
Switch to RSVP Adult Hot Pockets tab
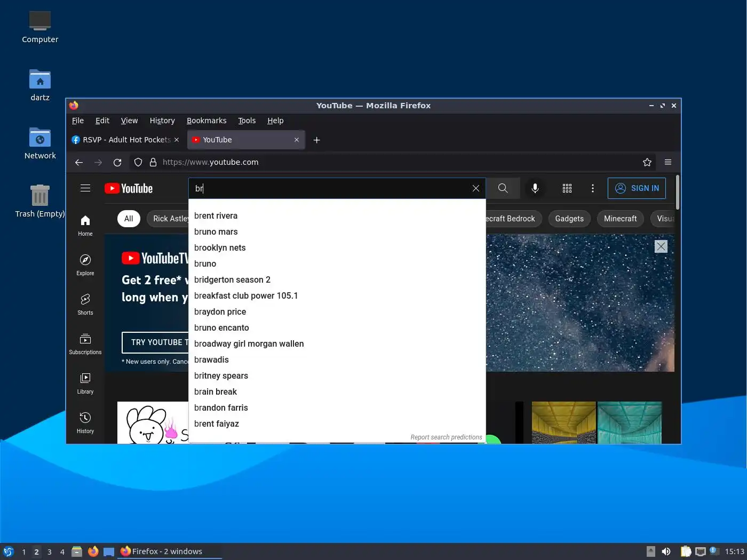[126, 140]
